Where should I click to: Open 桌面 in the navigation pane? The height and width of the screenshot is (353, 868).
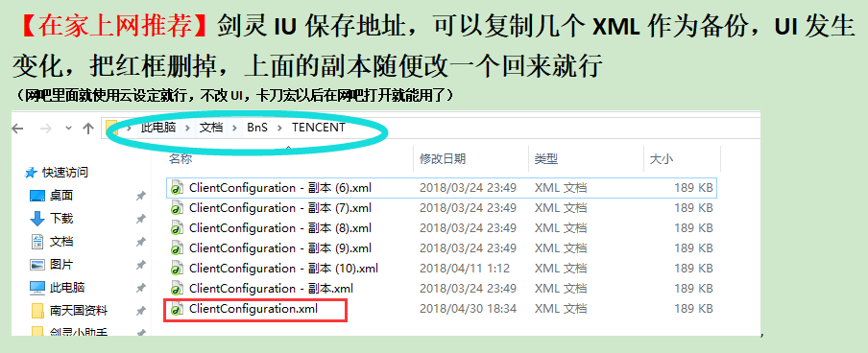[61, 196]
